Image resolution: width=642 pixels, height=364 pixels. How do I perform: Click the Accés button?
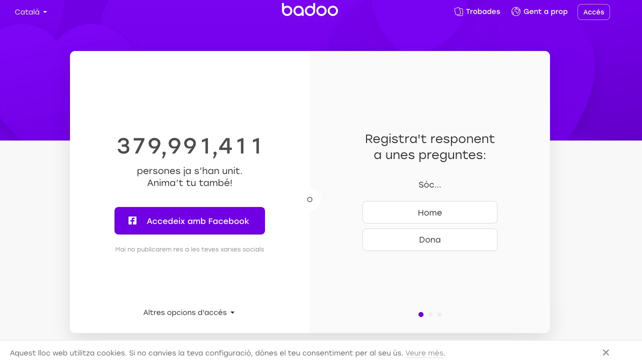pos(593,12)
